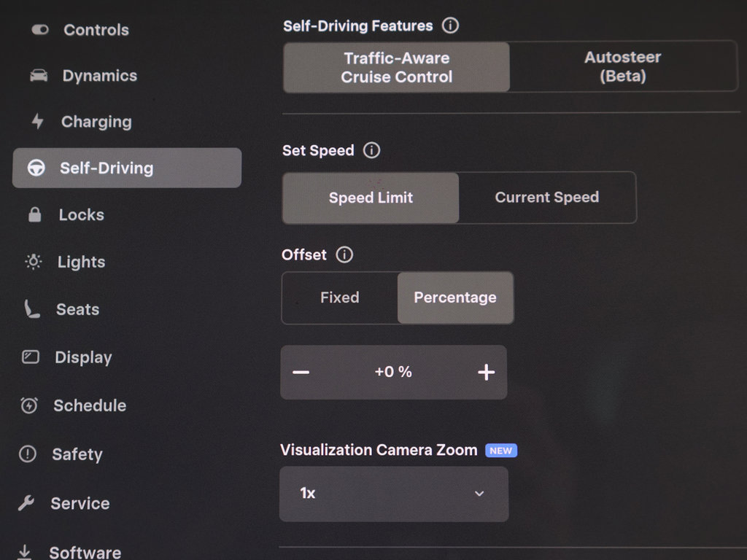Click the exclamation circle Safety icon
This screenshot has height=560, width=747.
pyautogui.click(x=28, y=454)
